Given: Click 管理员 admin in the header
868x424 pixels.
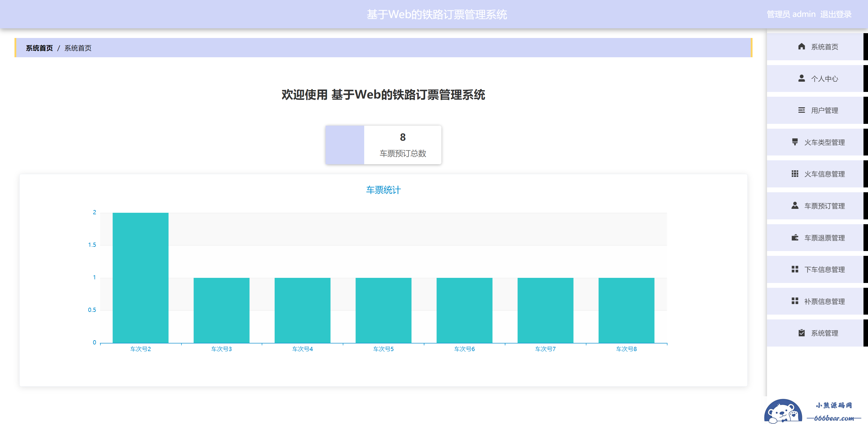Looking at the screenshot, I should [791, 14].
